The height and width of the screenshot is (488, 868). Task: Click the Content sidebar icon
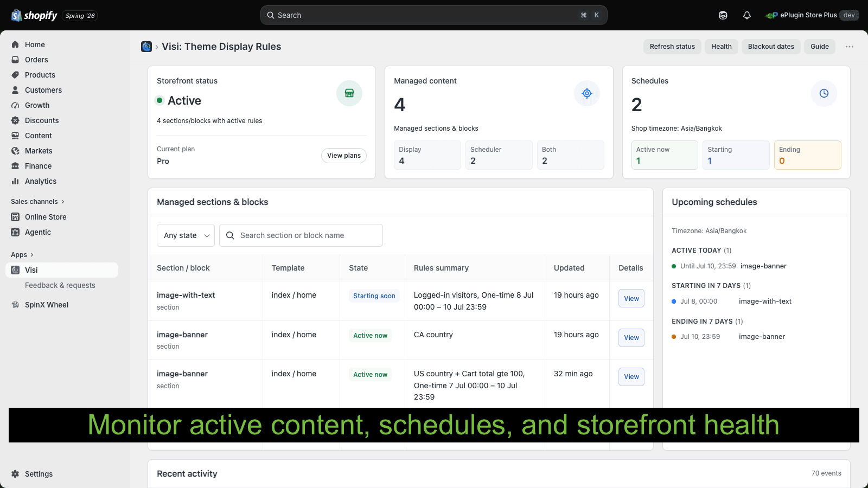click(x=15, y=136)
